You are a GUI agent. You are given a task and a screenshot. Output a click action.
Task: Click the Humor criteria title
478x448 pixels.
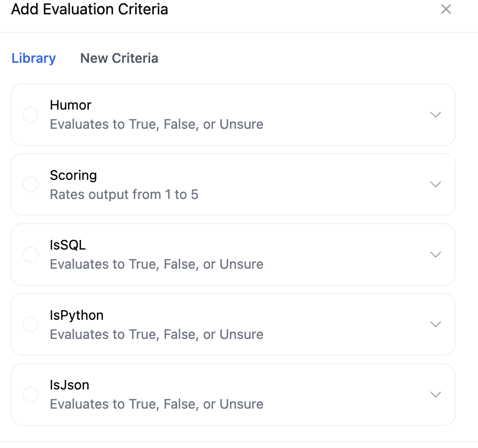pos(71,105)
